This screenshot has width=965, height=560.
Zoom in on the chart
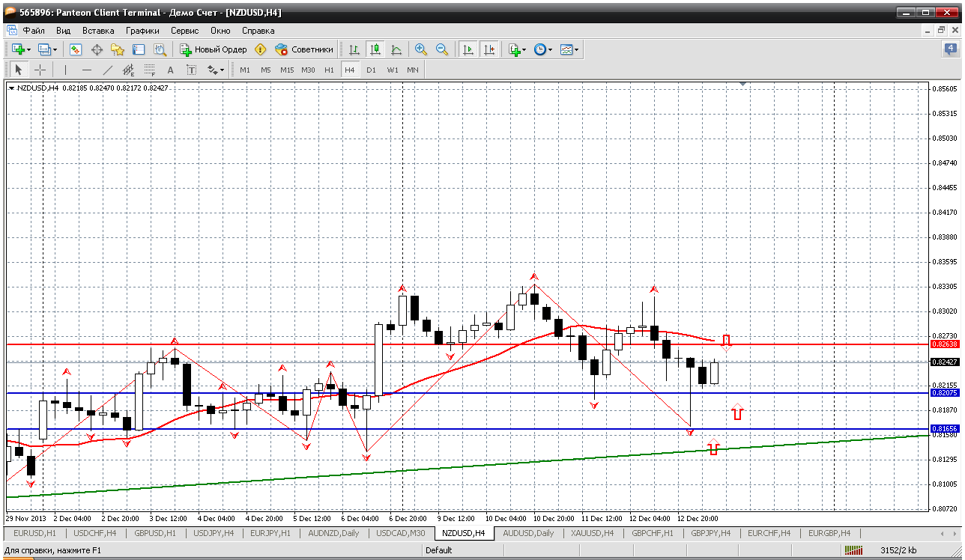(421, 49)
